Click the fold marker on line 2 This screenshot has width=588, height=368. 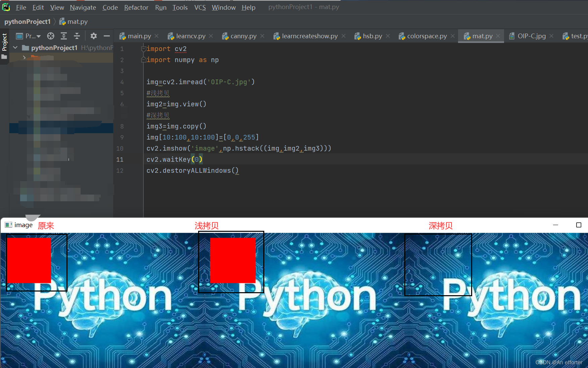point(143,60)
